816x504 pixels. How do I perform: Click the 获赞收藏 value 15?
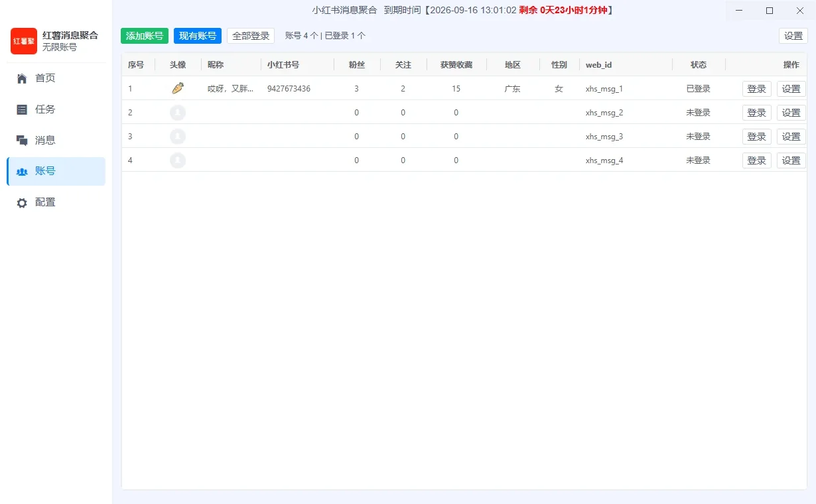point(456,89)
